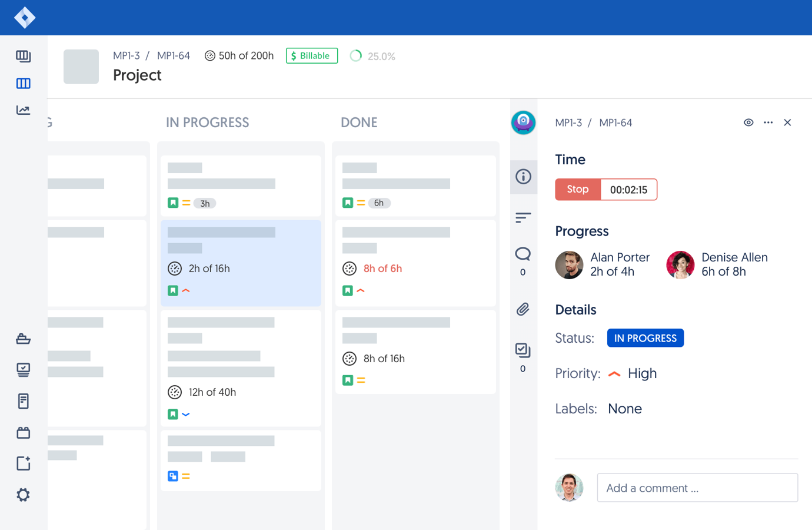Viewport: 812px width, 530px height.
Task: Open the releases ship icon
Action: point(24,339)
